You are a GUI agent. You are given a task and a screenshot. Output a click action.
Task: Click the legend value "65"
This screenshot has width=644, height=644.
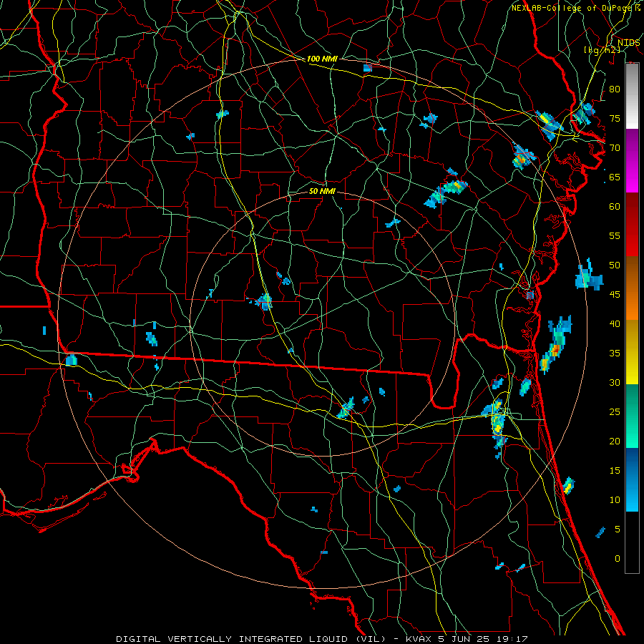[615, 177]
